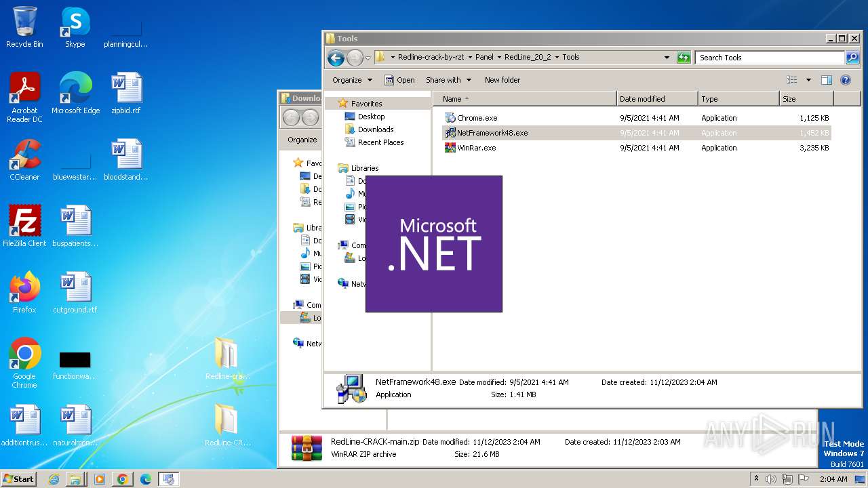The image size is (868, 488).
Task: Click the search magnifier in Tools window
Action: click(x=852, y=58)
